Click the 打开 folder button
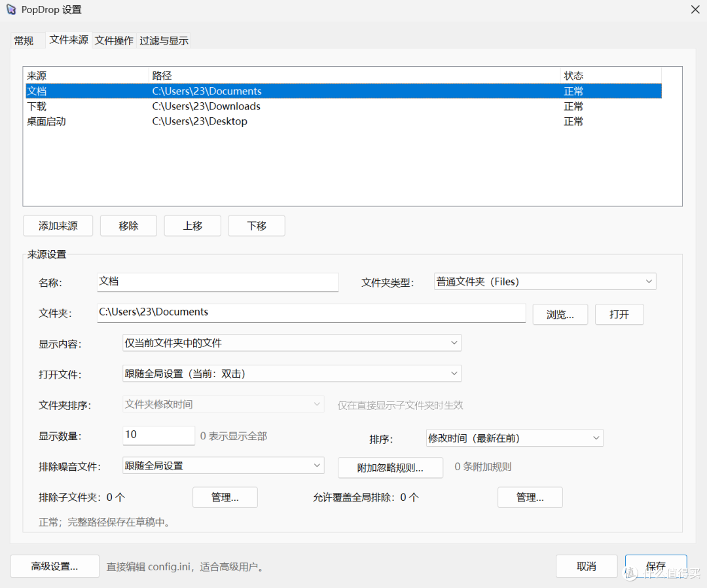 point(619,314)
